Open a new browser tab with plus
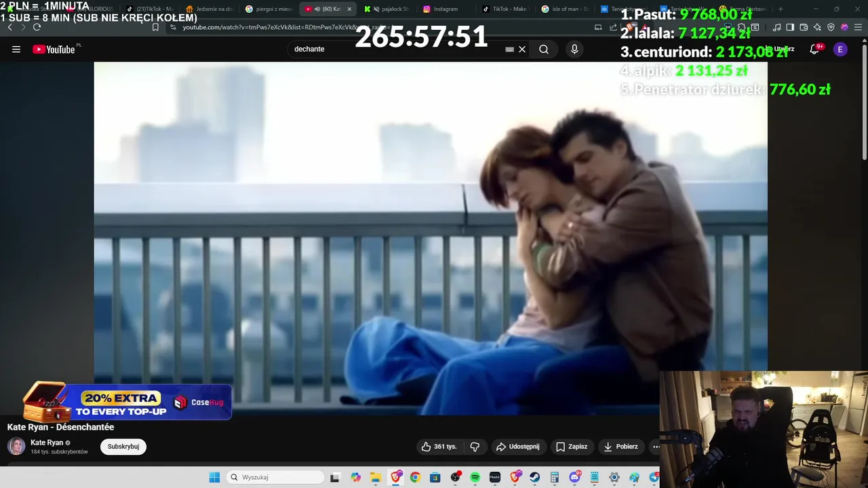Viewport: 868px width, 488px height. point(781,9)
